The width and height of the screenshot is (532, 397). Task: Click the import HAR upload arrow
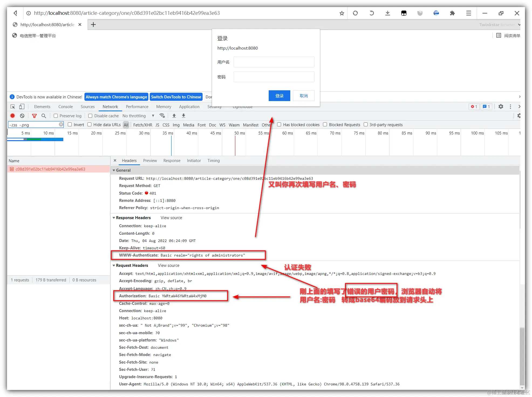click(174, 116)
